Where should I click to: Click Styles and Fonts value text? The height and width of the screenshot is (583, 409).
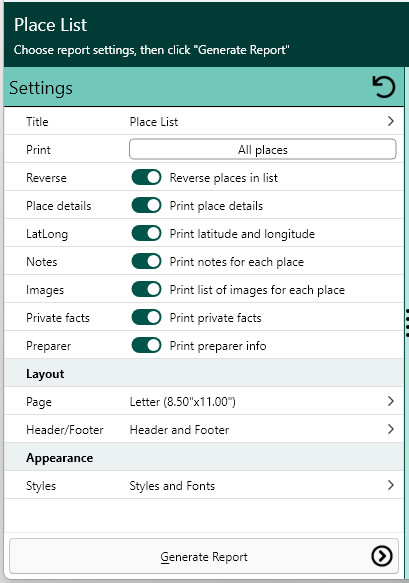tap(172, 486)
